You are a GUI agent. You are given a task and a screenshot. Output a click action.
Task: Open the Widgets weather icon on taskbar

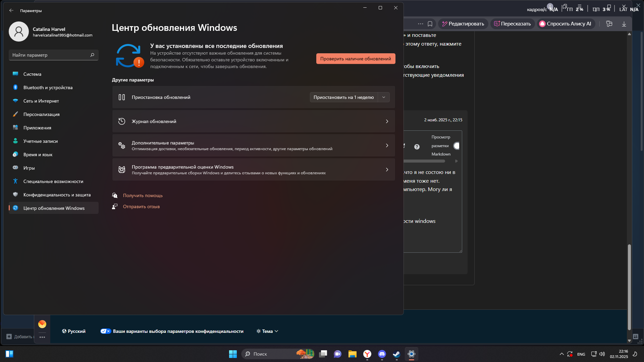pyautogui.click(x=305, y=354)
